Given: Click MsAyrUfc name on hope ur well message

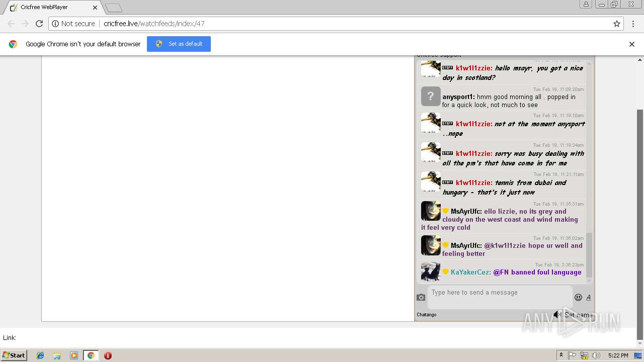Looking at the screenshot, I should point(466,245).
